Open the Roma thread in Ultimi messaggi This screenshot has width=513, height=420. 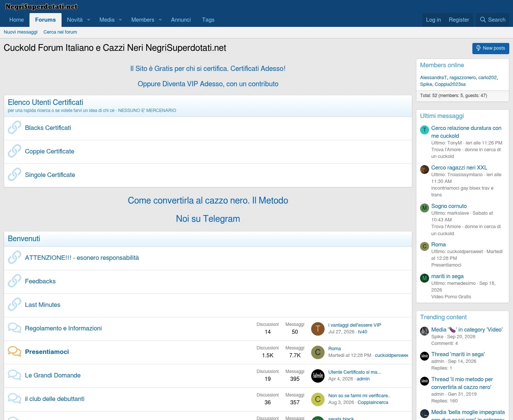[x=438, y=245]
